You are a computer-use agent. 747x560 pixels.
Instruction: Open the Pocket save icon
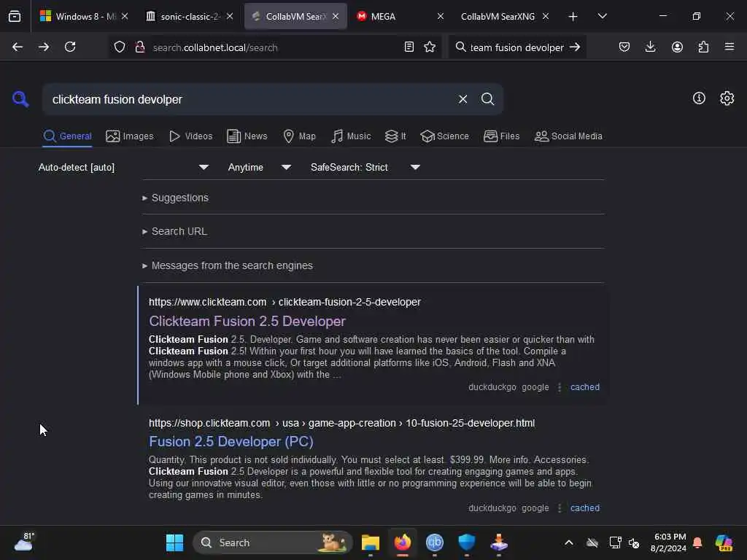[x=624, y=47]
